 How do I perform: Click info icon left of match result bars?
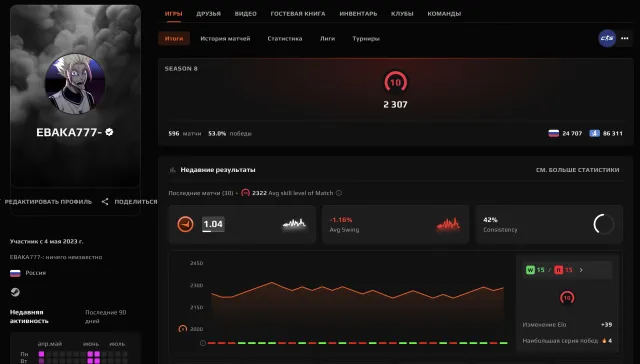(x=203, y=343)
